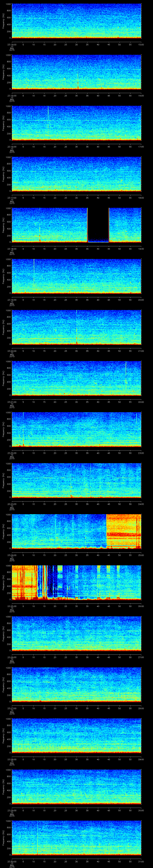Click the "25:00" end time label

pyautogui.click(x=141, y=555)
